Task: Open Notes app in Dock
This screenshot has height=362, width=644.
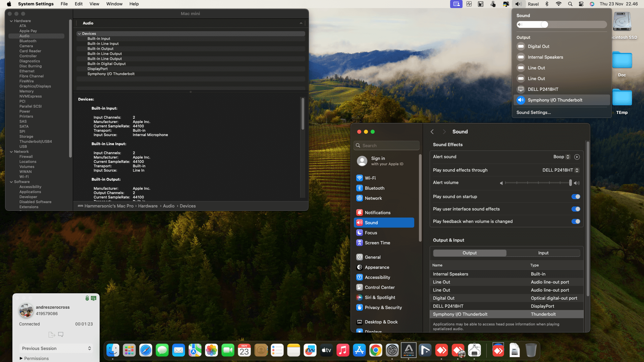Action: tap(293, 351)
